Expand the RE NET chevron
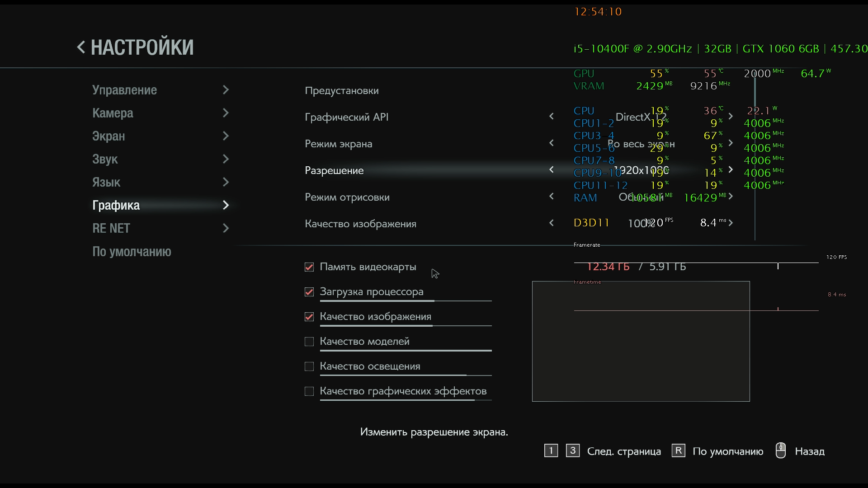The width and height of the screenshot is (868, 488). 226,228
